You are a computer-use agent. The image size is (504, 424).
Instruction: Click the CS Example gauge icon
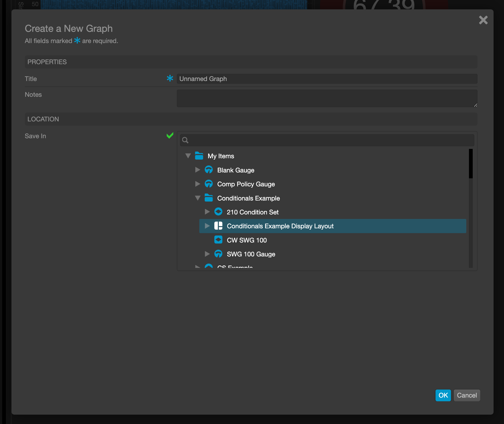(209, 267)
